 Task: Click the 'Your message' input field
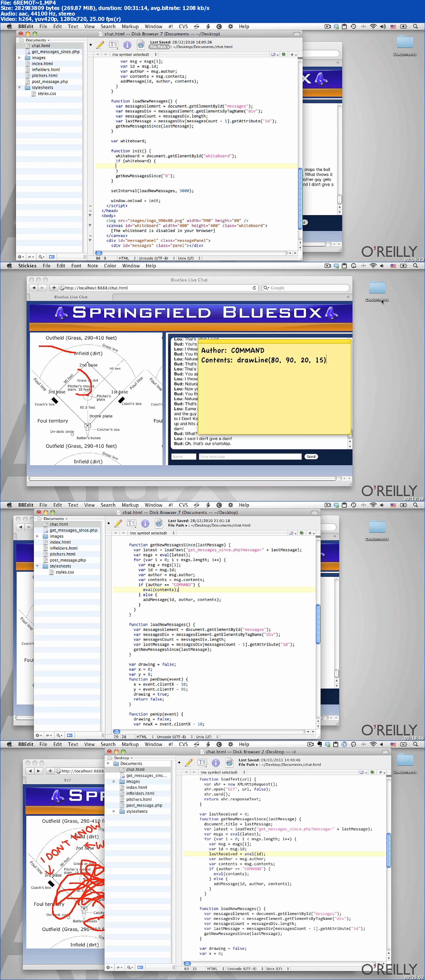click(x=250, y=457)
